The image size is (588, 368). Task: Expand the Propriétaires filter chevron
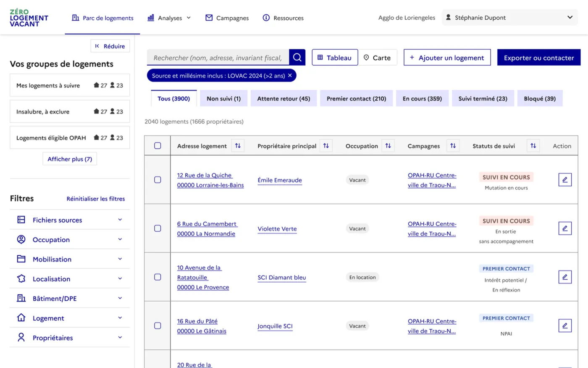coord(120,337)
